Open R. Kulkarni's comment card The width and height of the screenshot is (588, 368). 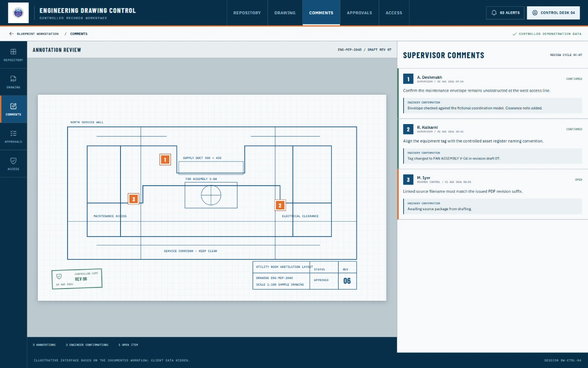(x=493, y=144)
